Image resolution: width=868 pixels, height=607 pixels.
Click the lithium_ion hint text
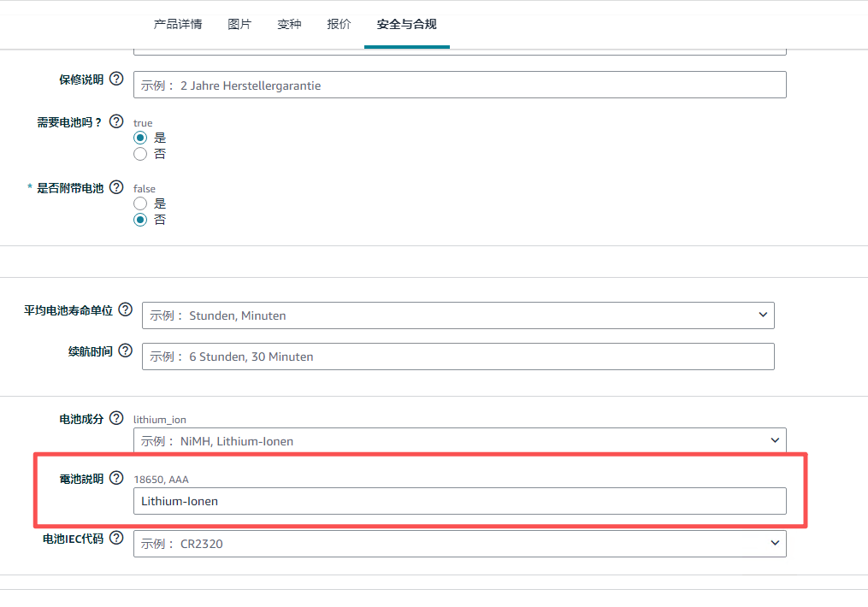(159, 420)
